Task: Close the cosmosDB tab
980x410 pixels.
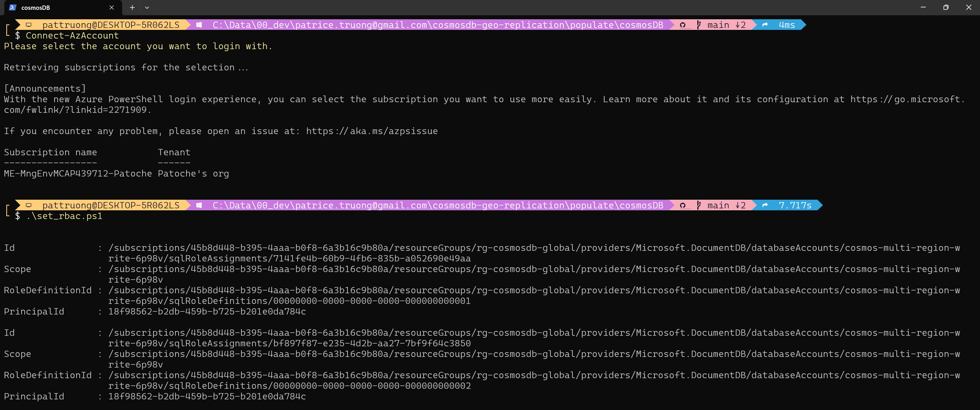Action: 111,7
